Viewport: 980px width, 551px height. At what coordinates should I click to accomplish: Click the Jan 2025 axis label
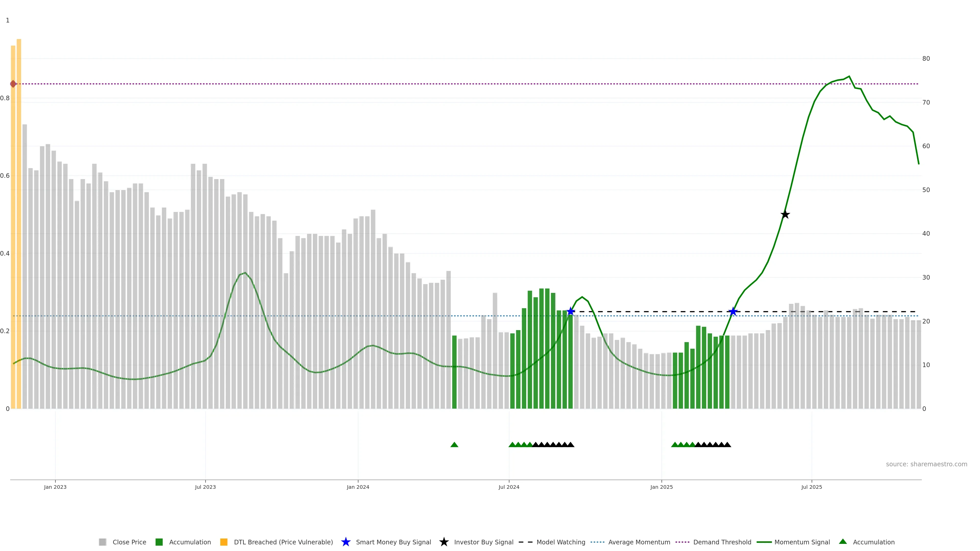pyautogui.click(x=661, y=487)
